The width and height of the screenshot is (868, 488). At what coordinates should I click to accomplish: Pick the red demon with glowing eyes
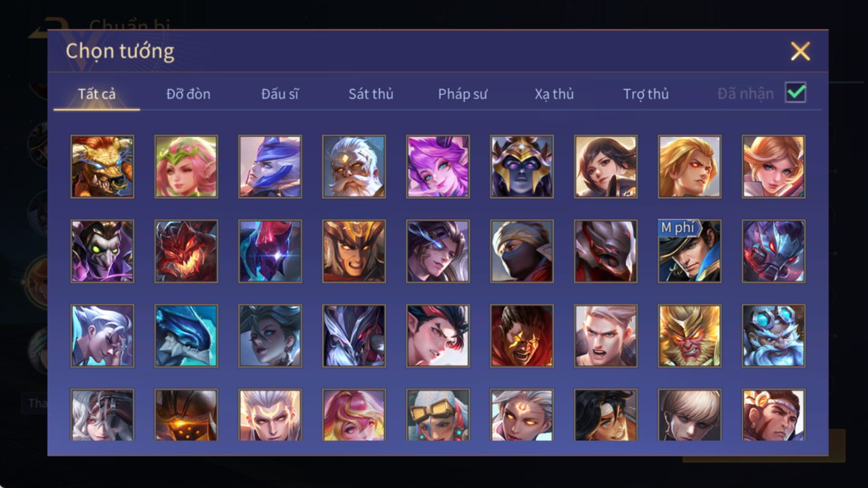click(186, 251)
